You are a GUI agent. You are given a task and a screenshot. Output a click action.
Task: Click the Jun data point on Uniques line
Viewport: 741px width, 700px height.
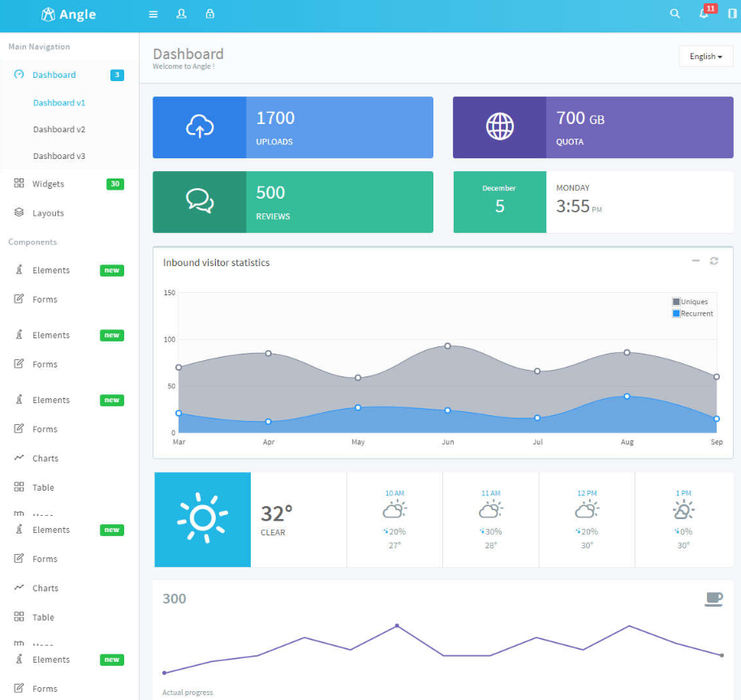tap(447, 346)
